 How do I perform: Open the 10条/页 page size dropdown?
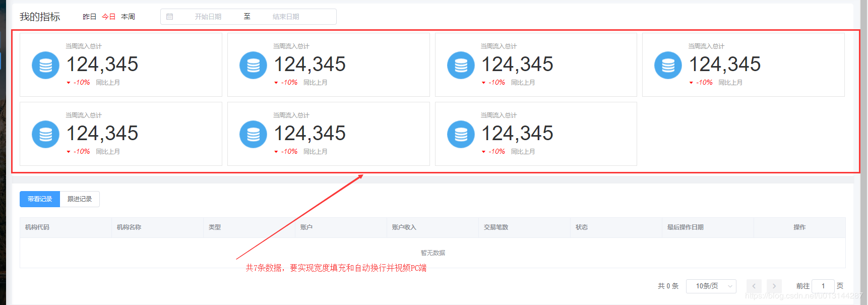711,286
